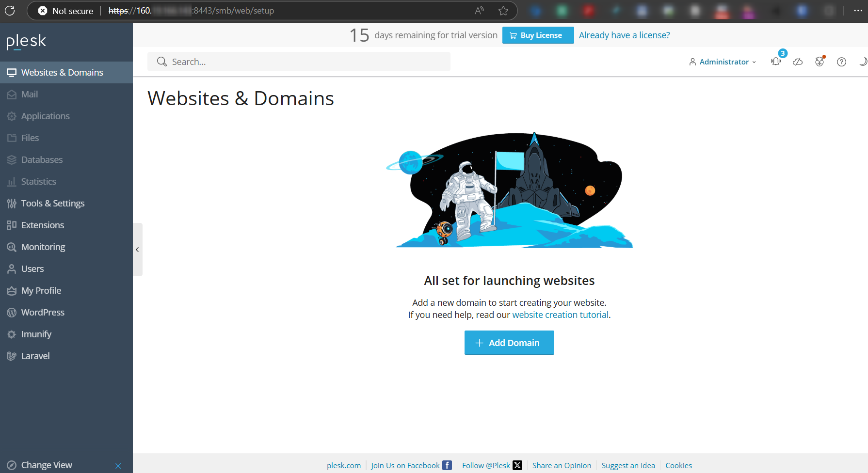The height and width of the screenshot is (473, 868).
Task: Click the Buy License button
Action: tap(538, 35)
